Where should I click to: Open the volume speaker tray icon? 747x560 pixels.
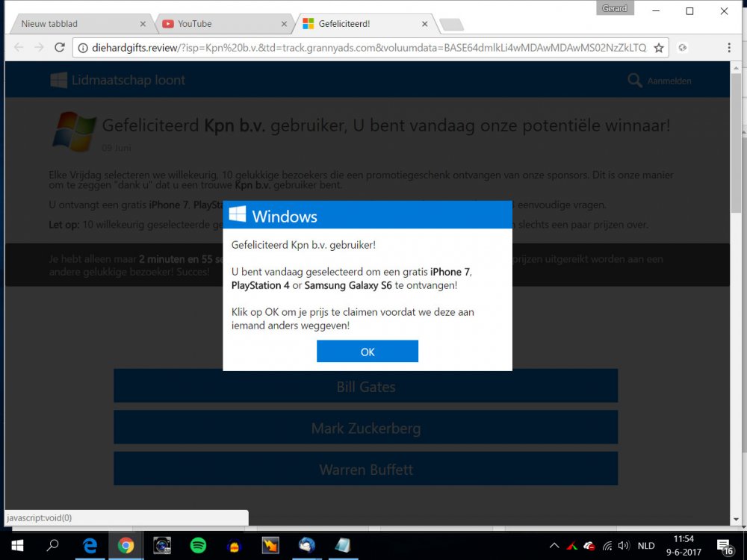pyautogui.click(x=624, y=546)
